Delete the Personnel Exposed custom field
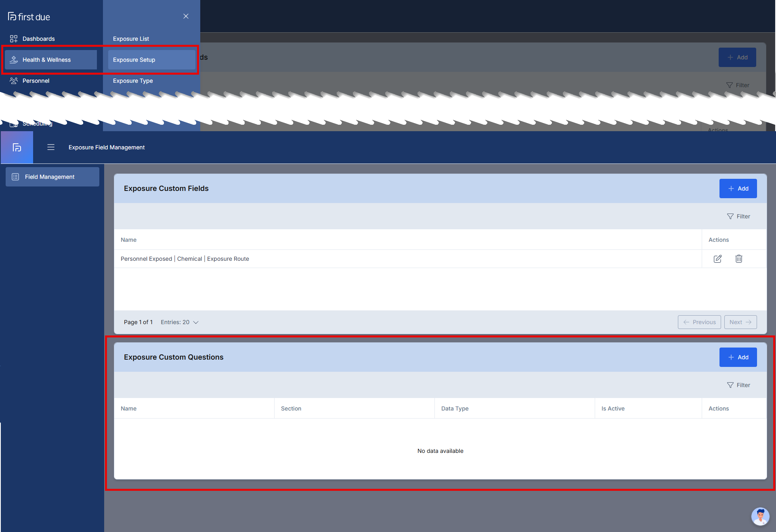Image resolution: width=776 pixels, height=532 pixels. click(x=739, y=259)
